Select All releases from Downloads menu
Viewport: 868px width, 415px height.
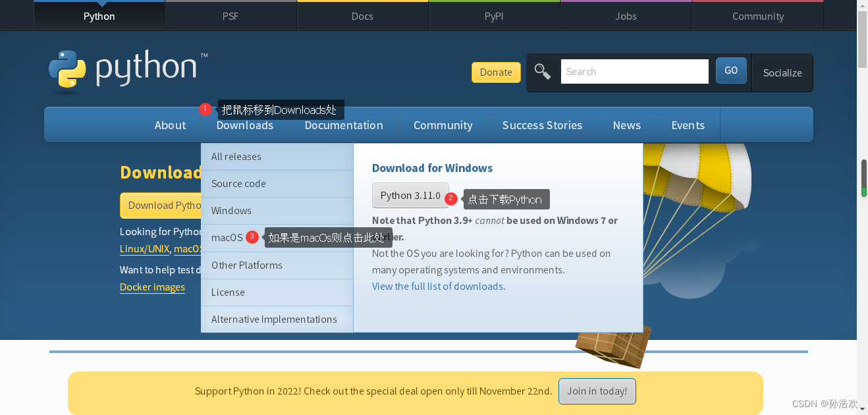(x=236, y=156)
